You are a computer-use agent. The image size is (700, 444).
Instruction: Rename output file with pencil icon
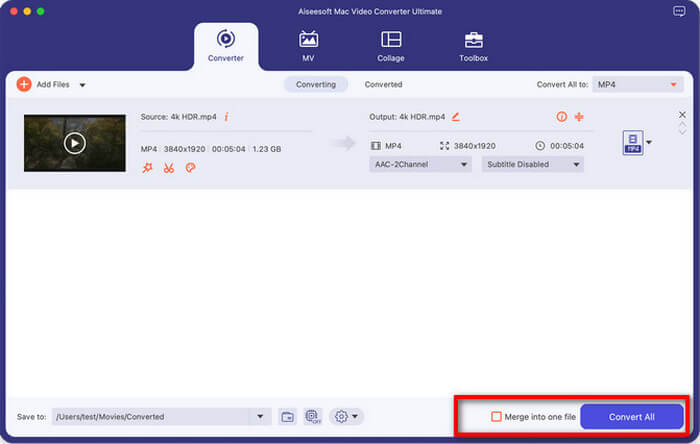point(455,117)
